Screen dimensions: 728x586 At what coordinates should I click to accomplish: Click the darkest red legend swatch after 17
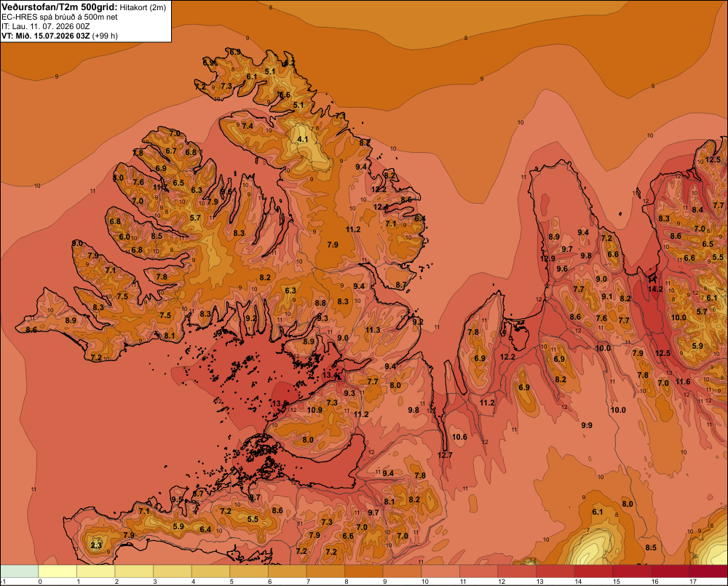click(x=708, y=571)
